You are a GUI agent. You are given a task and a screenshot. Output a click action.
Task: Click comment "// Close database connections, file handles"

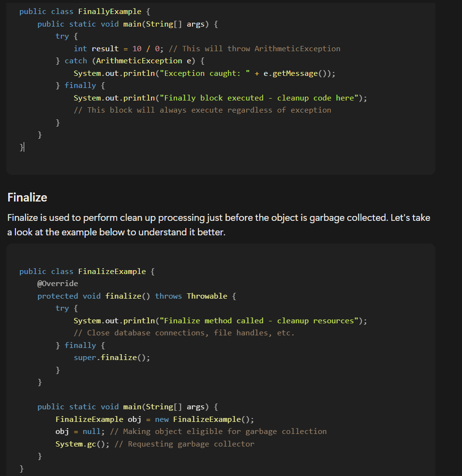coord(184,333)
